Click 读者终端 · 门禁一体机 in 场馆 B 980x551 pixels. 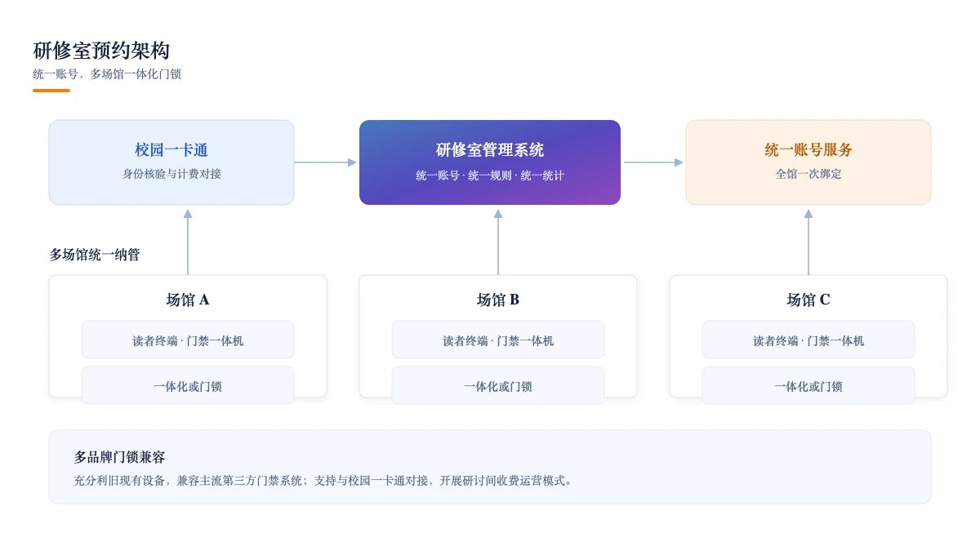pos(498,340)
